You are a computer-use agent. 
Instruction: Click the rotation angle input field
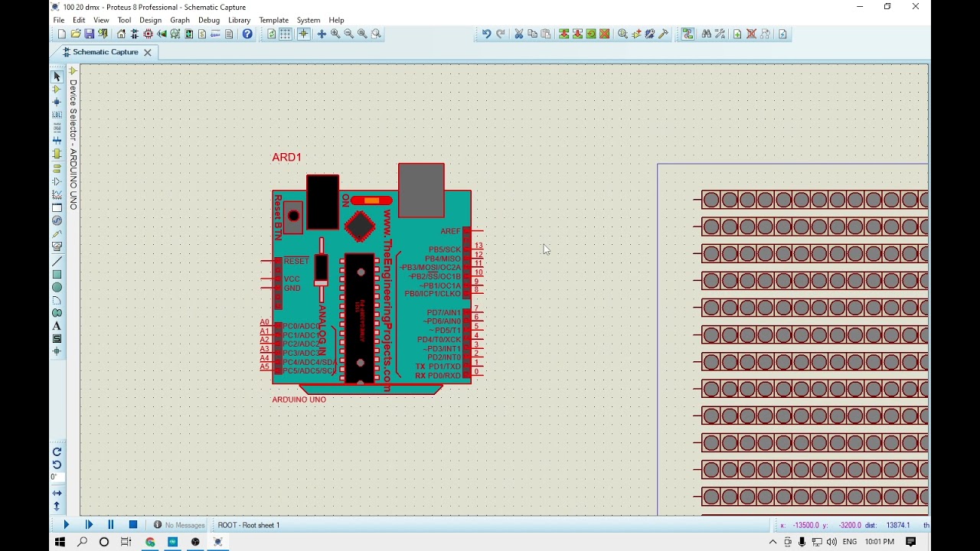(x=57, y=478)
